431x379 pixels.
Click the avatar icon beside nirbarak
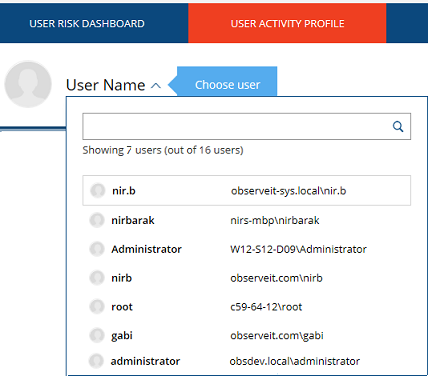coord(97,220)
